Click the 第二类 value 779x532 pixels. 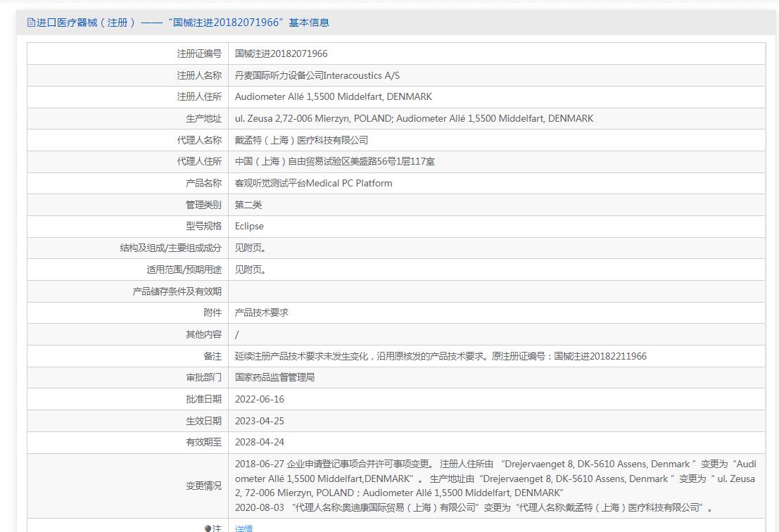click(248, 205)
